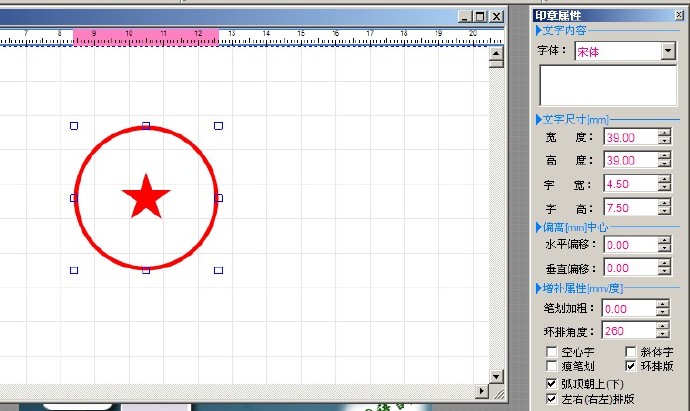Decrease the 字高 value with down arrow

tap(664, 211)
